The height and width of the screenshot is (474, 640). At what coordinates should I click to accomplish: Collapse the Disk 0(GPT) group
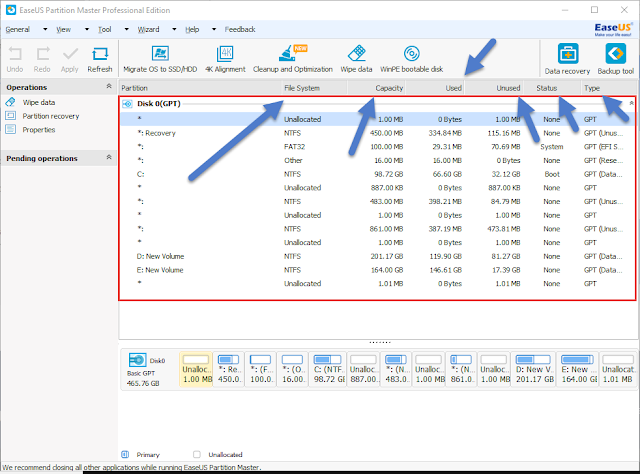[631, 103]
